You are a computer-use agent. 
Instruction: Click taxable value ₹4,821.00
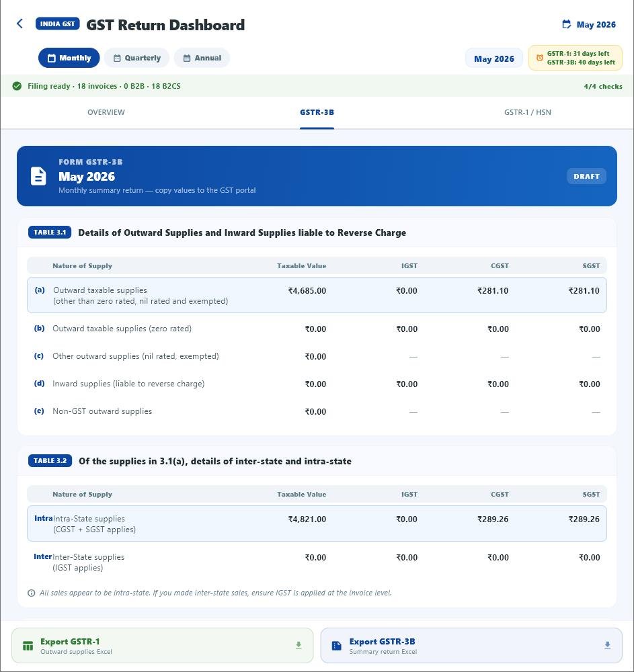tap(307, 519)
